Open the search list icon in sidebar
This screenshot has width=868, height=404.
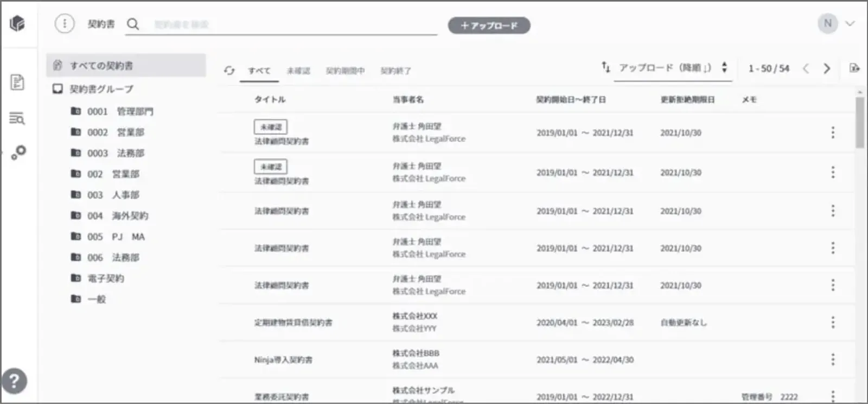tap(17, 118)
